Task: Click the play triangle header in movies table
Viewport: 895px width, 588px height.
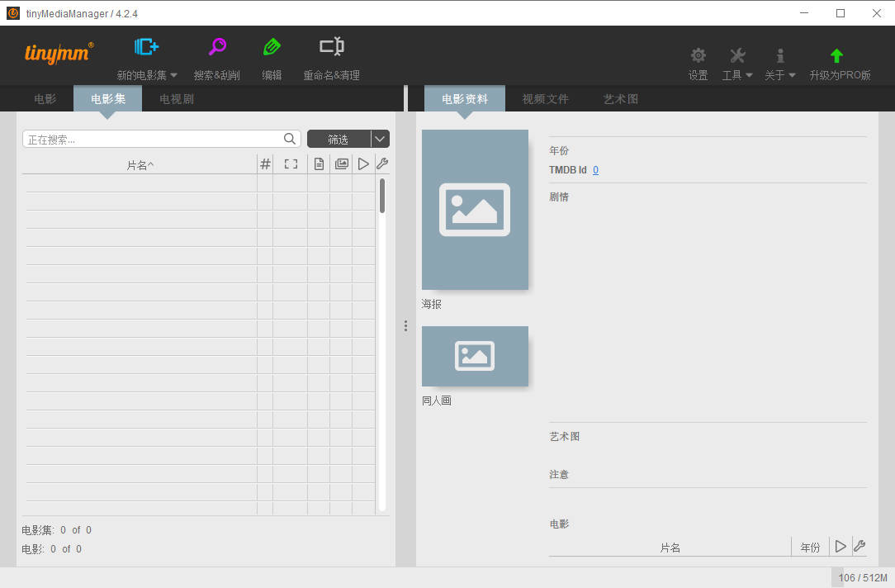Action: click(841, 547)
